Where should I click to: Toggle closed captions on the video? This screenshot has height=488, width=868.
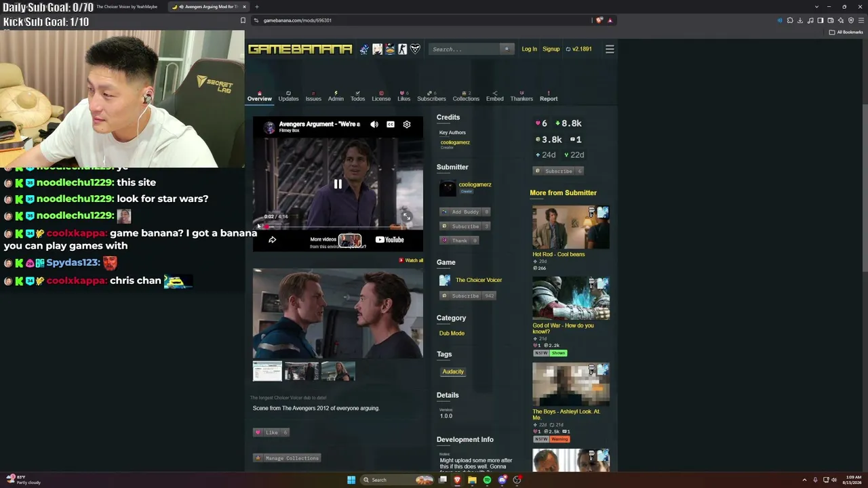391,125
